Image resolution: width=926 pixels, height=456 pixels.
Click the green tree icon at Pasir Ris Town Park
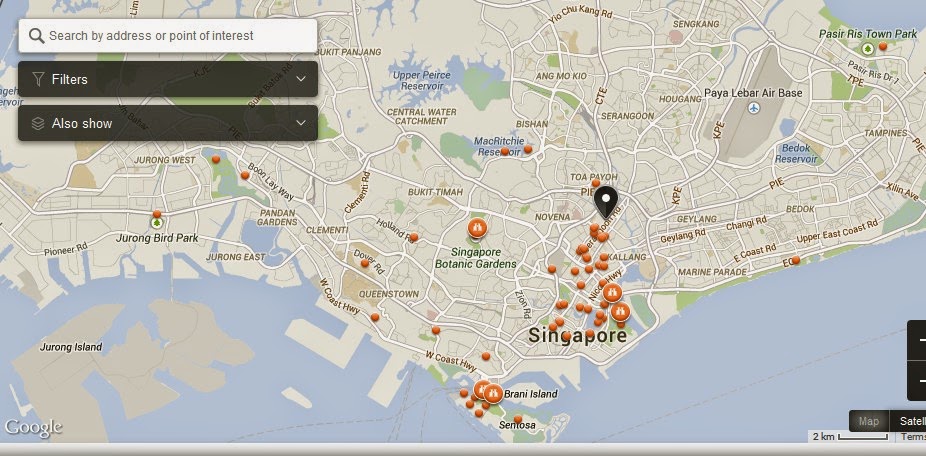click(868, 49)
